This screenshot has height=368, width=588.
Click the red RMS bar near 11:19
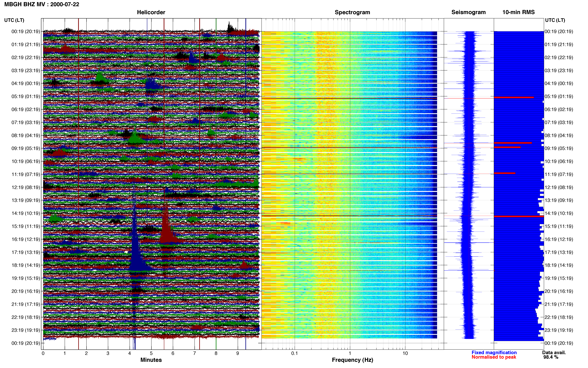click(x=504, y=173)
